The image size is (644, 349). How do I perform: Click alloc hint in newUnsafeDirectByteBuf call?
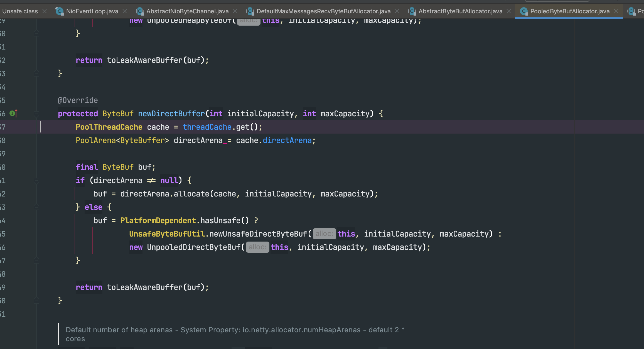click(x=324, y=234)
